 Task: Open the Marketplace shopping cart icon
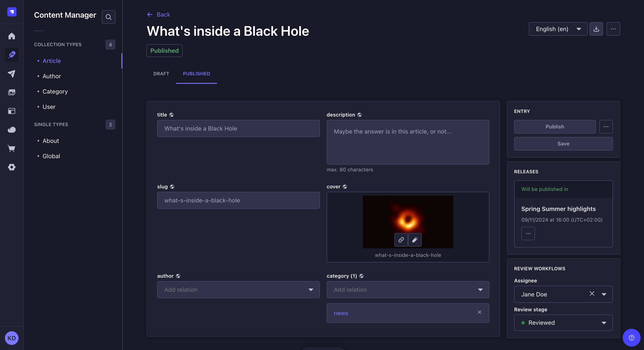pos(11,148)
